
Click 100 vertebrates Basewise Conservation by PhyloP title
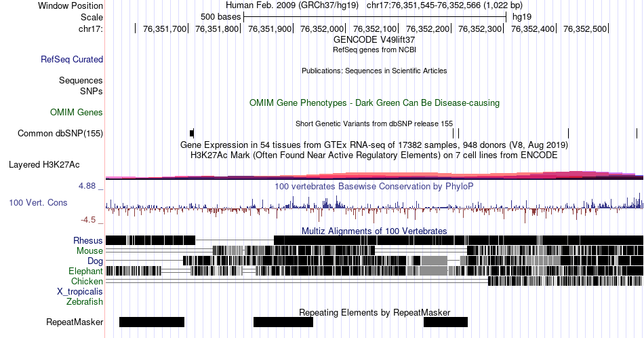[374, 186]
